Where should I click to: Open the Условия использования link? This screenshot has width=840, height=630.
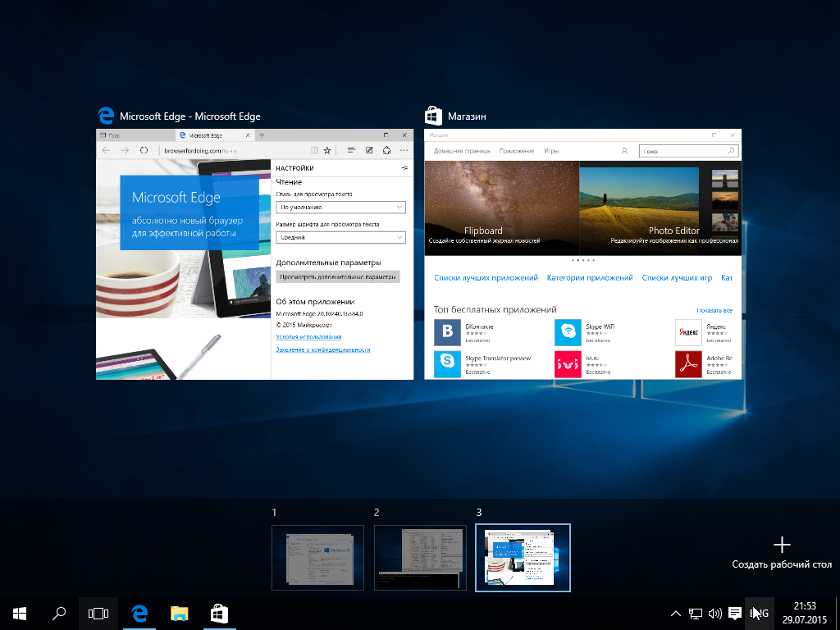308,337
